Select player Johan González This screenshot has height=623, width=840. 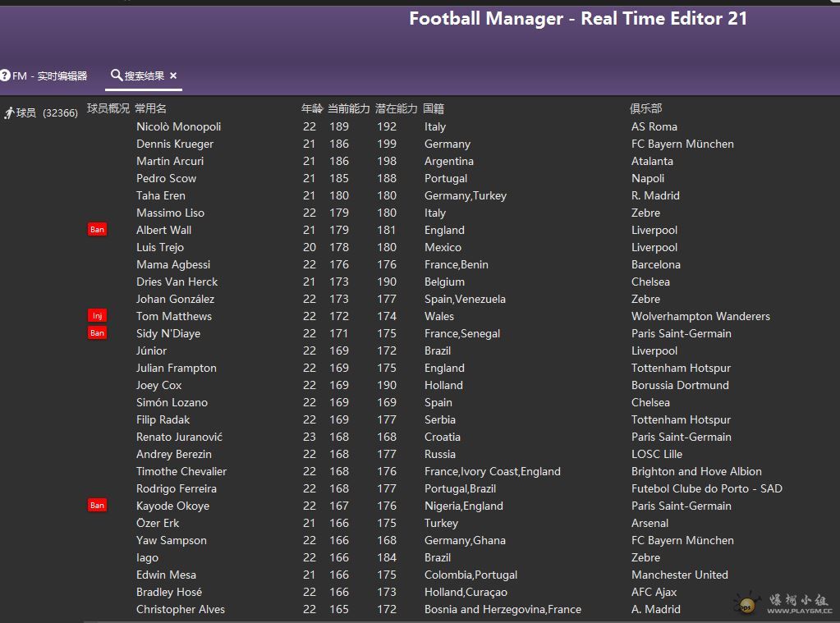point(175,299)
